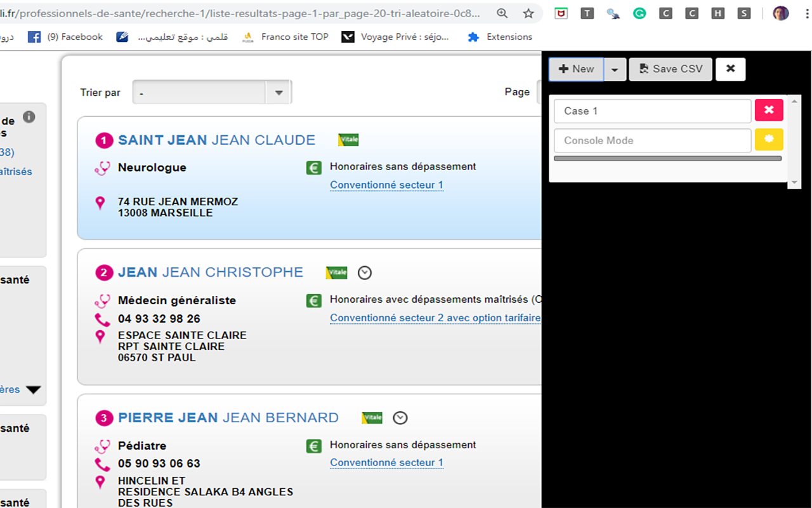Screen dimensions: 812x508
Task: Open the Trier par sort dropdown
Action: 212,93
